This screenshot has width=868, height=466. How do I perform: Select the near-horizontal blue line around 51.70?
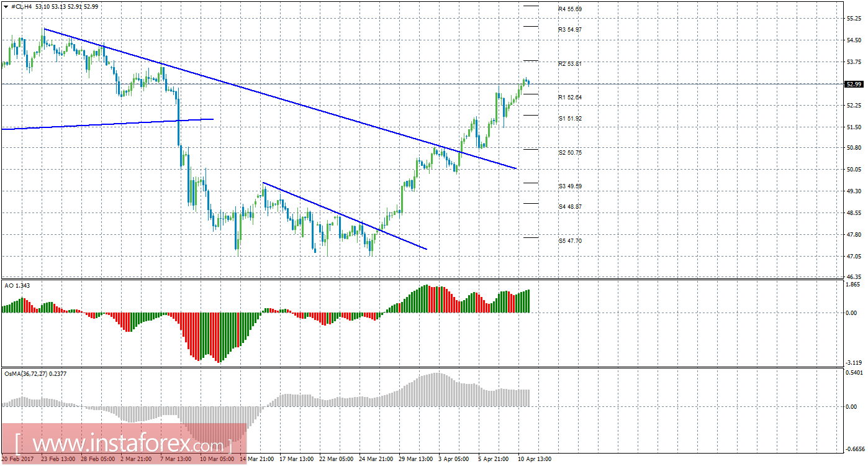[x=107, y=124]
